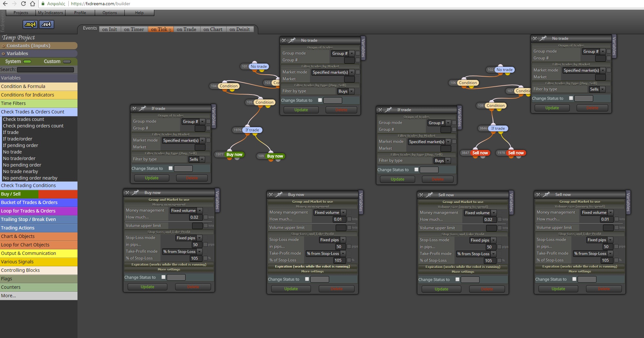Click Update in If trade Sells panel
This screenshot has height=338, width=644.
[152, 178]
